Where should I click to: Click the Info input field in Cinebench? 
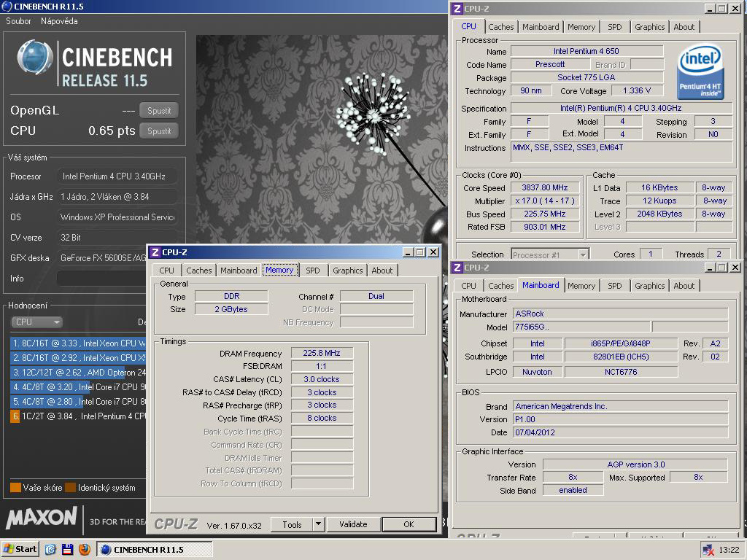(x=101, y=278)
